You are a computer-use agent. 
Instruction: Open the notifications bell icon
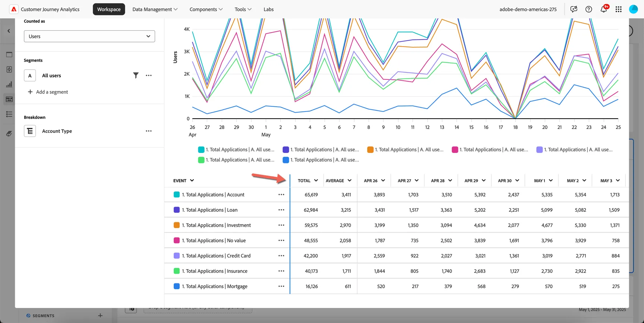(604, 9)
